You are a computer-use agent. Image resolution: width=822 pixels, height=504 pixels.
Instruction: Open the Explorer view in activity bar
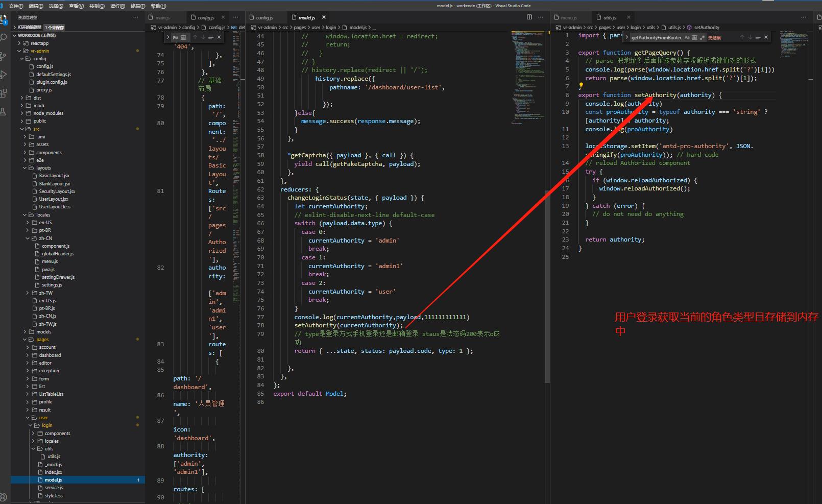(x=4, y=19)
